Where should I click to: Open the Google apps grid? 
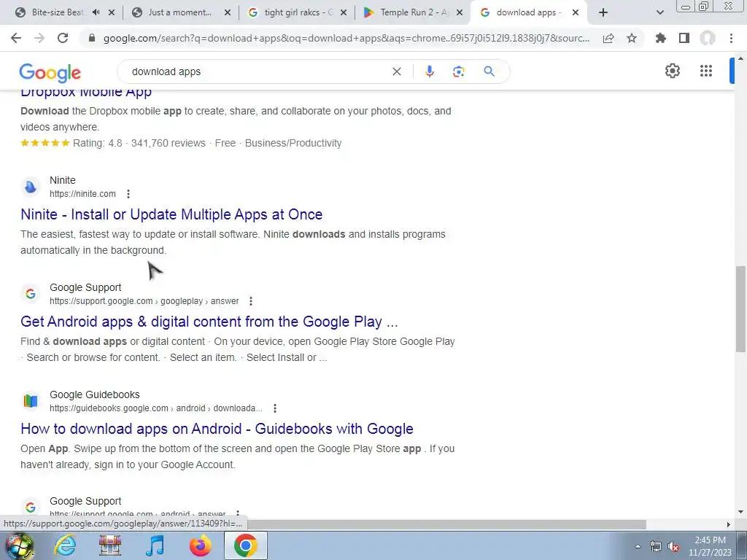click(706, 71)
